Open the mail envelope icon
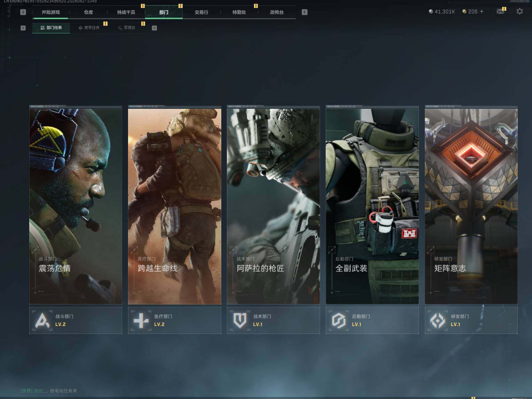The width and height of the screenshot is (532, 399). pos(500,11)
